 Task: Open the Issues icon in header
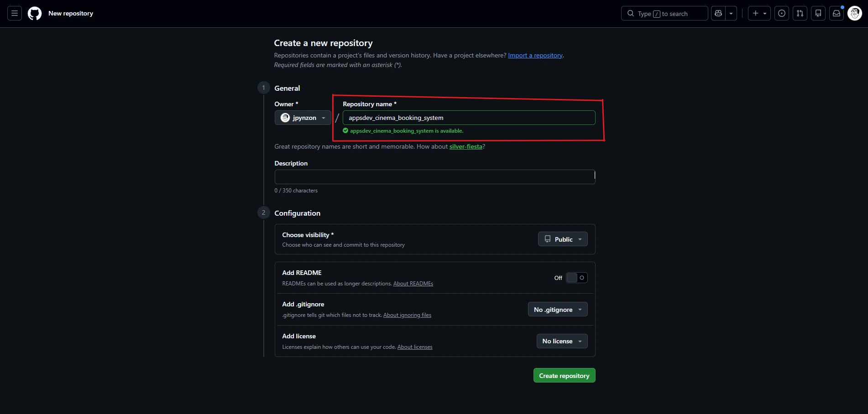pos(782,14)
